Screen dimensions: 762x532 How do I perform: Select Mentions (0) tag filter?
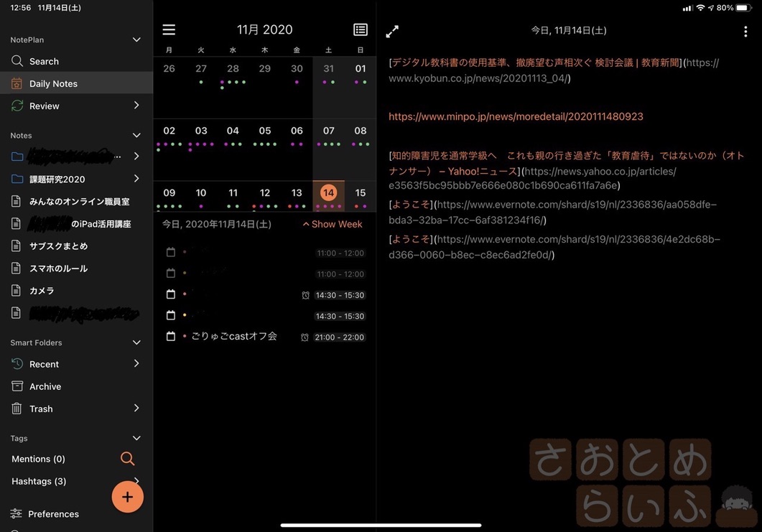(38, 459)
